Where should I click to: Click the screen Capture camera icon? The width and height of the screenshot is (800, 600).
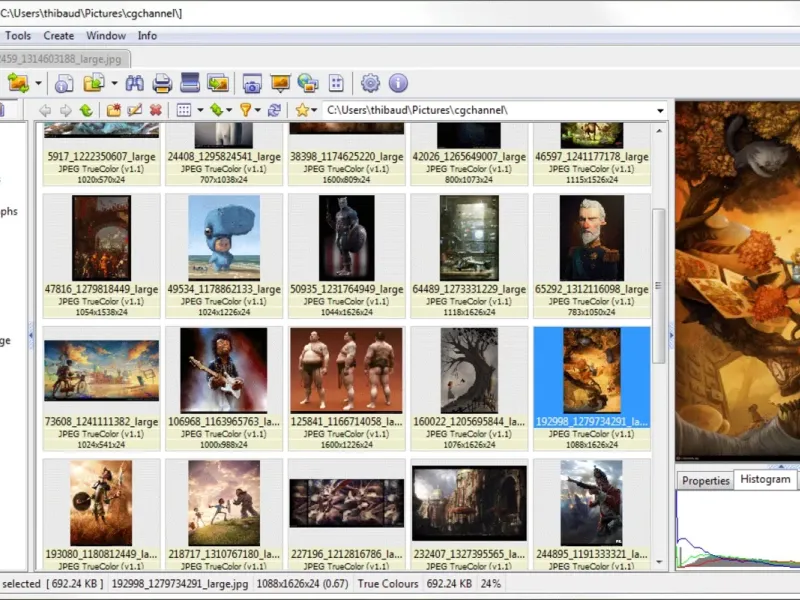click(x=252, y=83)
